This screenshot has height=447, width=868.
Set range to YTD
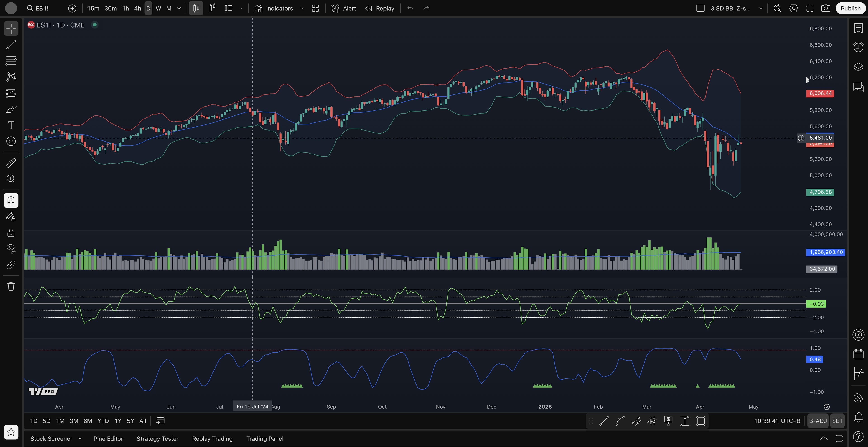(103, 421)
